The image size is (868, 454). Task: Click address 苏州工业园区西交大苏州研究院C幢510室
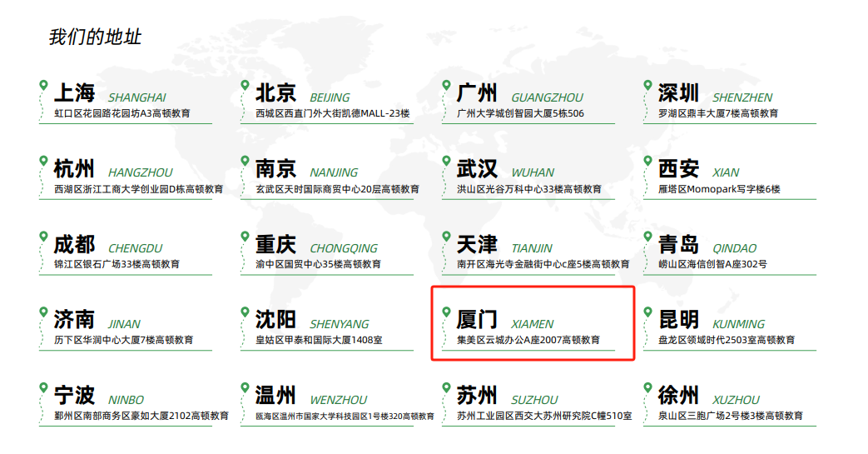544,416
